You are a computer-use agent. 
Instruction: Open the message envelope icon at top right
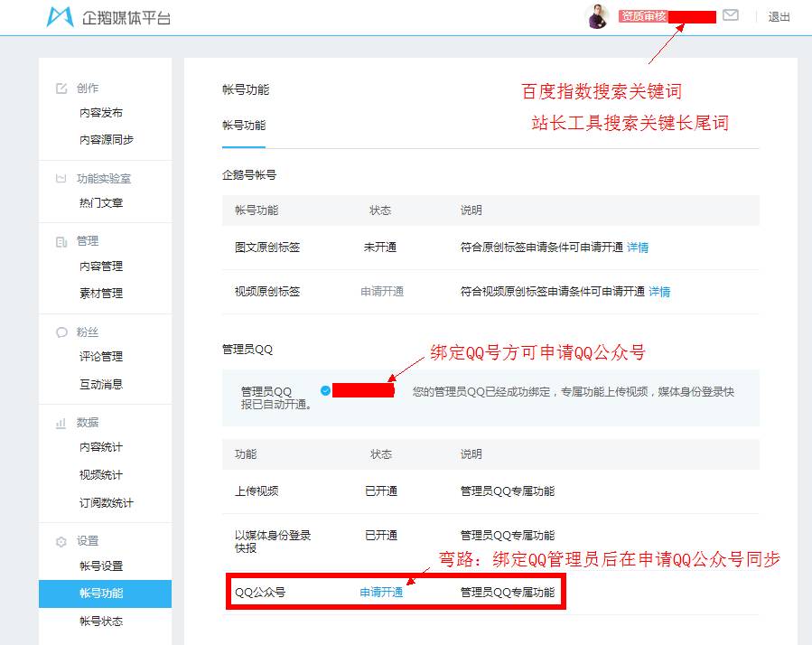(x=731, y=14)
